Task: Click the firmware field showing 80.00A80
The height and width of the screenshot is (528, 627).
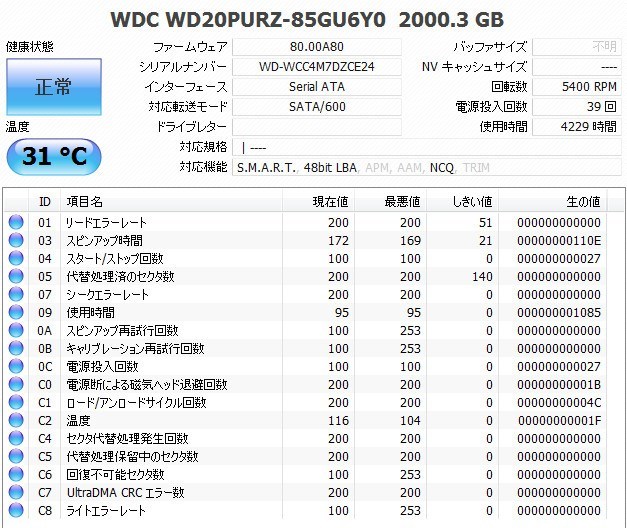Action: (x=317, y=47)
